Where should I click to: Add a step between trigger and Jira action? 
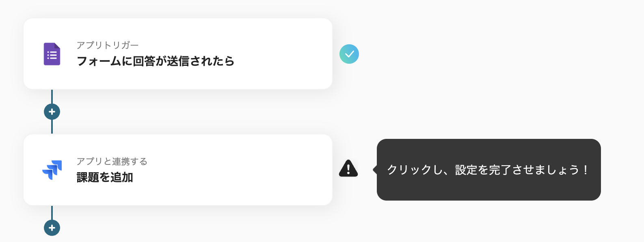52,112
